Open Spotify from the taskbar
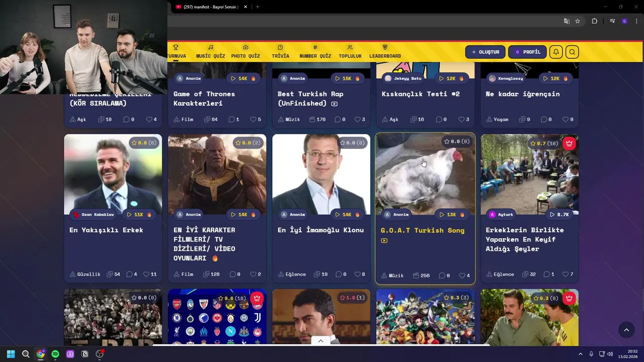644x362 pixels. click(x=55, y=354)
